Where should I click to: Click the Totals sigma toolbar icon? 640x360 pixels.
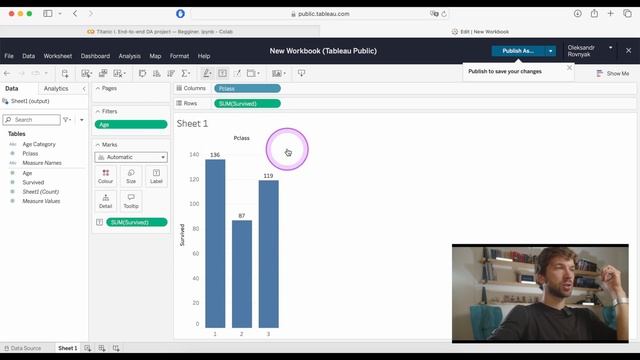coord(186,73)
